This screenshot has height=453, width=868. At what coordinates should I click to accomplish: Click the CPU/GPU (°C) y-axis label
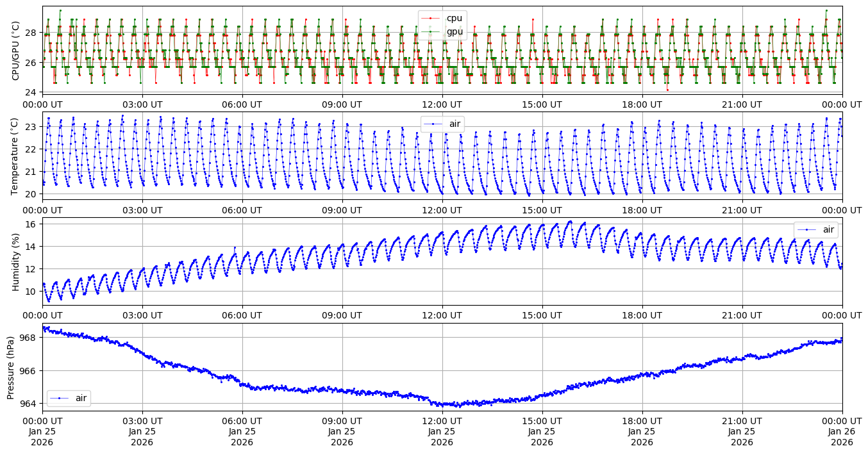(16, 50)
